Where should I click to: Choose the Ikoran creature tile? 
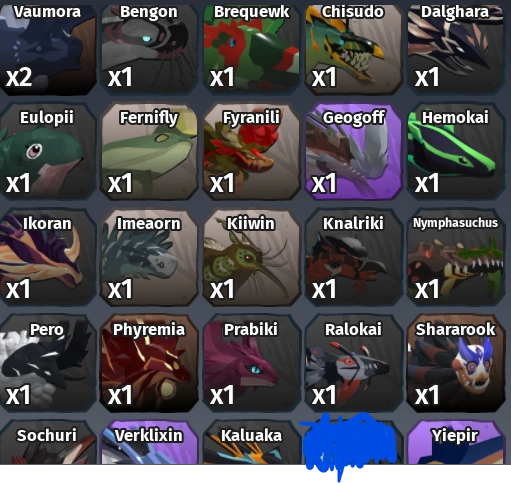pyautogui.click(x=48, y=257)
